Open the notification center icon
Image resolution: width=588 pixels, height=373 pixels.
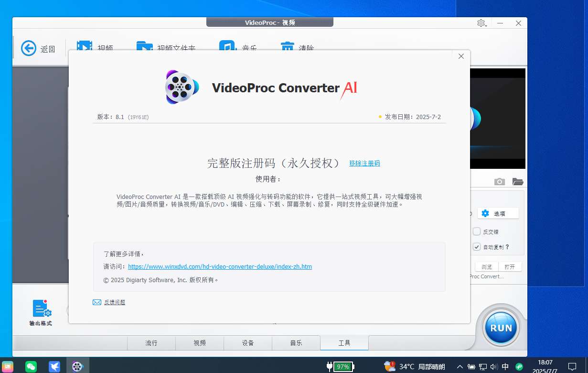coord(572,367)
